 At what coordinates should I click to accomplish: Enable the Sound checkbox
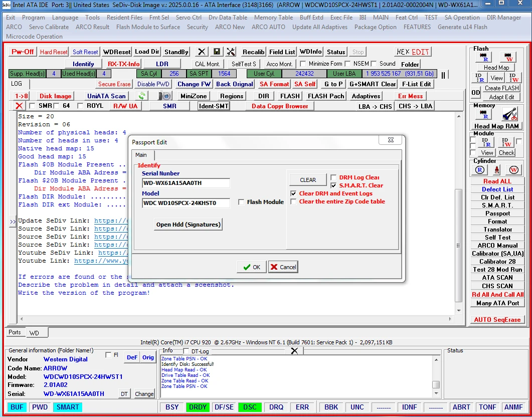point(374,64)
